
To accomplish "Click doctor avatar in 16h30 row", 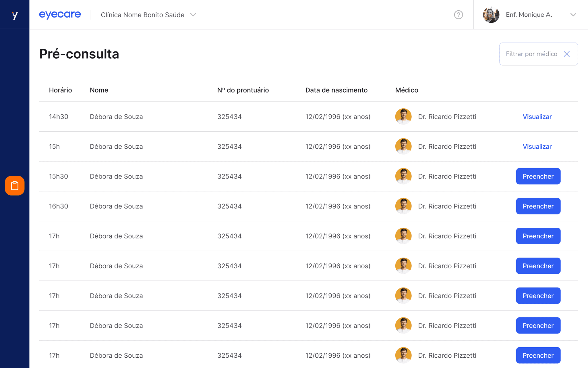I will point(403,206).
